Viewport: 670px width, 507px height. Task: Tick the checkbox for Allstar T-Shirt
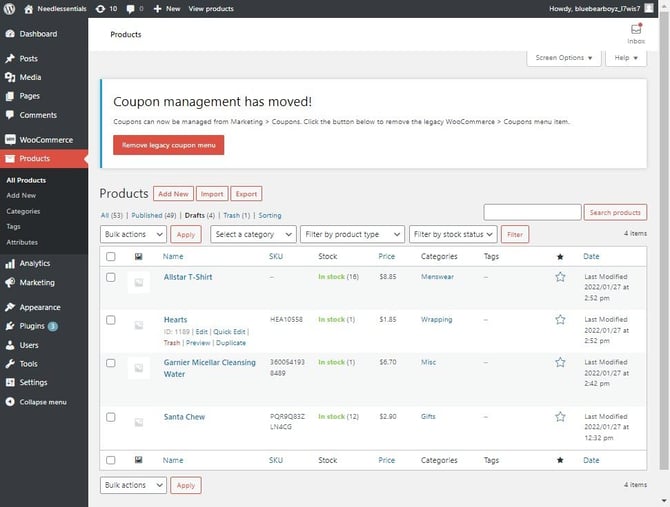click(111, 277)
